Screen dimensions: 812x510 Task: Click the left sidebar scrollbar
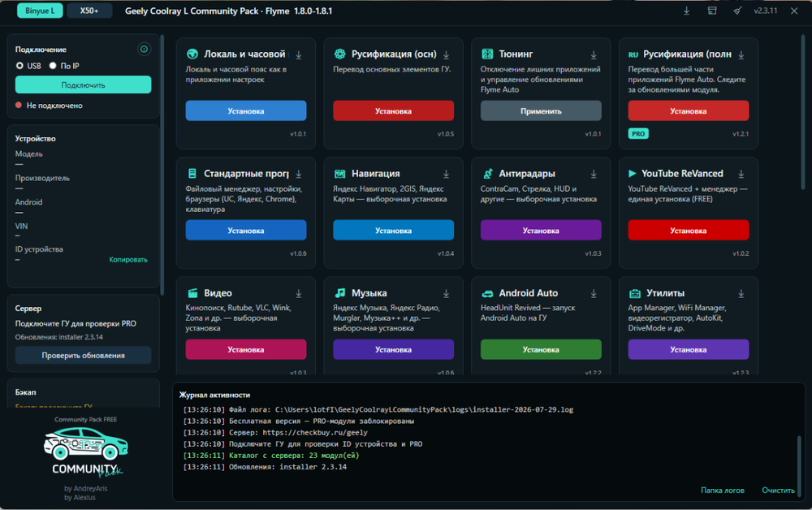tap(162, 165)
